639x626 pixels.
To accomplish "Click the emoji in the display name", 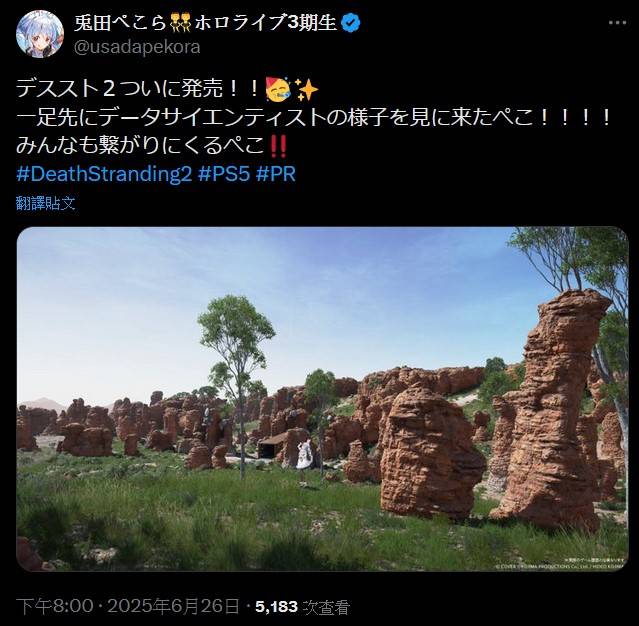I will pos(181,23).
